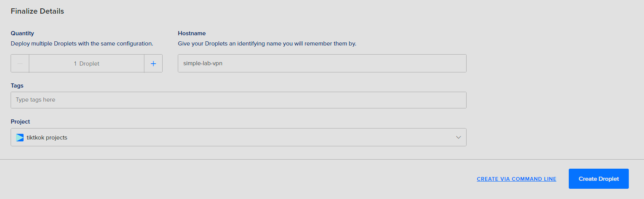
Task: Expand the Project dropdown chevron arrow
Action: click(x=458, y=138)
